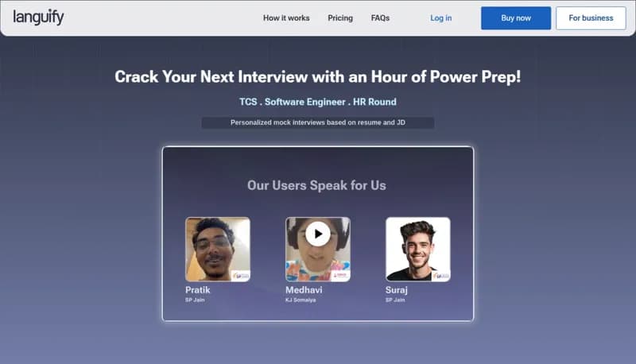Viewport: 636px width, 364px height.
Task: Click the TCS Software Engineer HR Round text
Action: [317, 102]
